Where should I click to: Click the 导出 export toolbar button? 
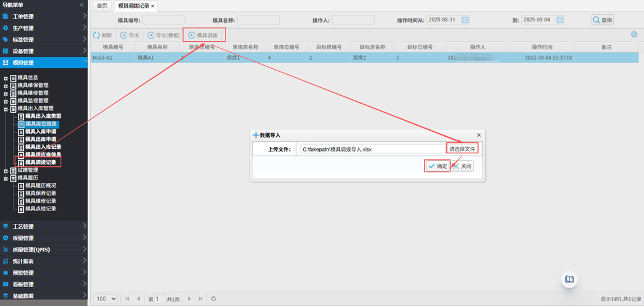[130, 36]
